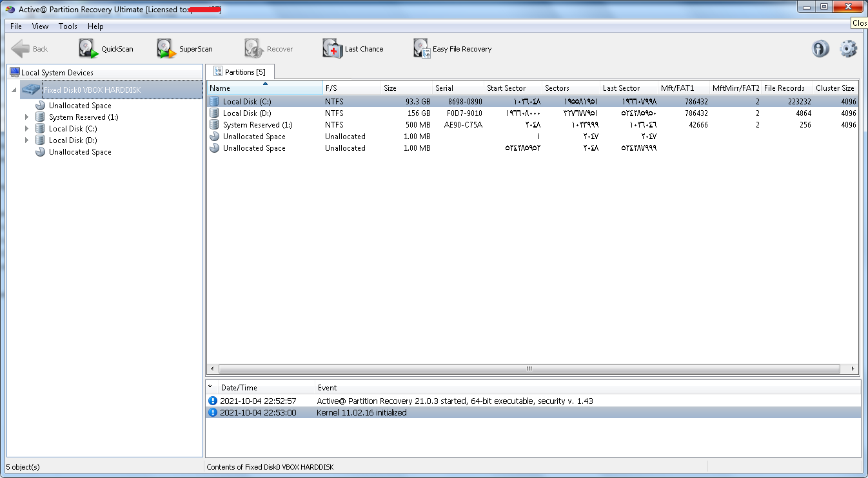
Task: Sort by MftMirr/FAT2 column header
Action: click(735, 88)
